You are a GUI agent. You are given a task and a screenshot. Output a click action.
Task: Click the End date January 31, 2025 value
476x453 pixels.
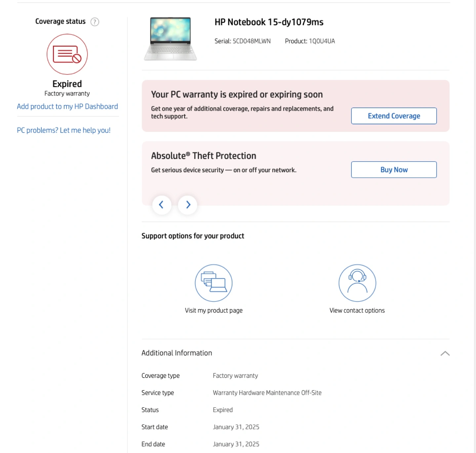coord(236,444)
